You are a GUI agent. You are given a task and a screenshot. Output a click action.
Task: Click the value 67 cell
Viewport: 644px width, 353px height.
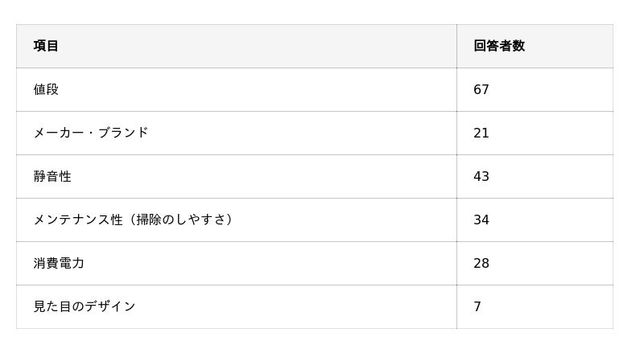[x=481, y=89]
